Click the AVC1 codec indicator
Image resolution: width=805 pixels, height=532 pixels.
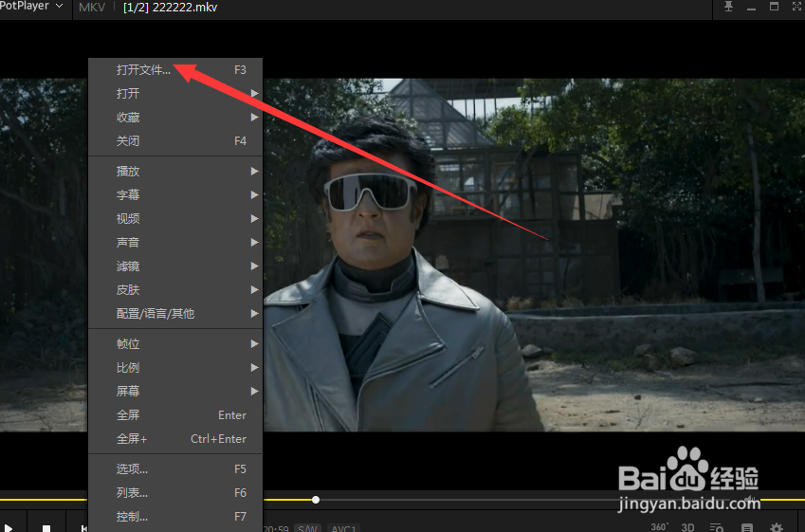point(343,528)
